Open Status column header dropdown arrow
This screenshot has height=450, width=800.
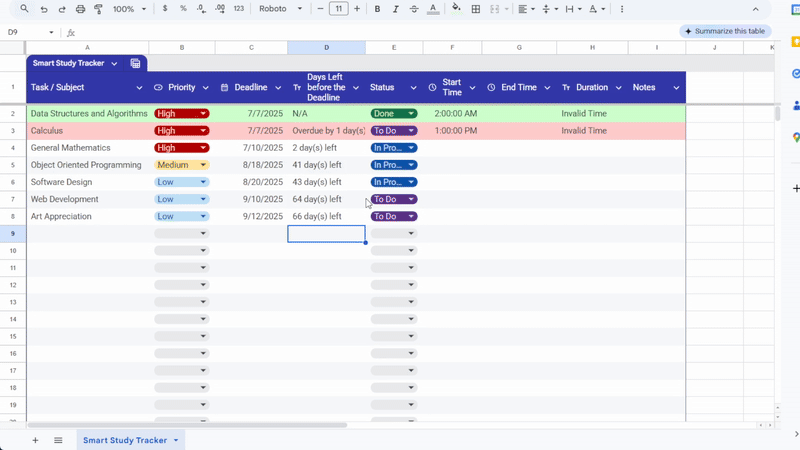click(413, 88)
